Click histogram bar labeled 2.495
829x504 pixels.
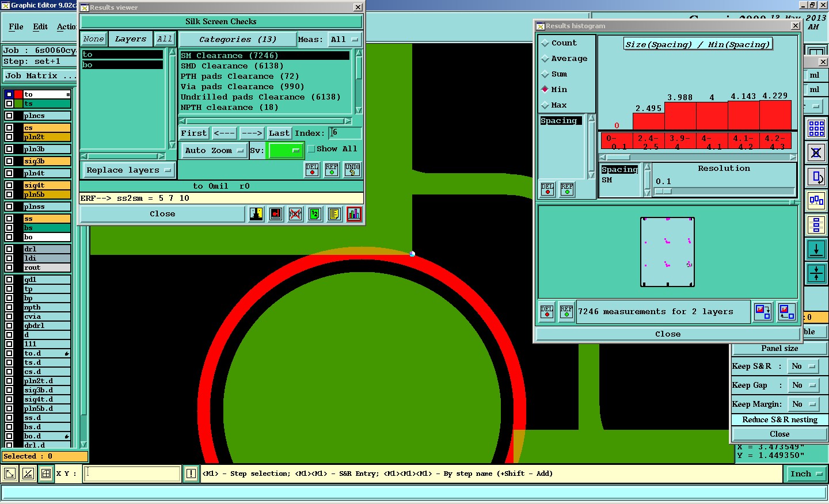pyautogui.click(x=649, y=121)
